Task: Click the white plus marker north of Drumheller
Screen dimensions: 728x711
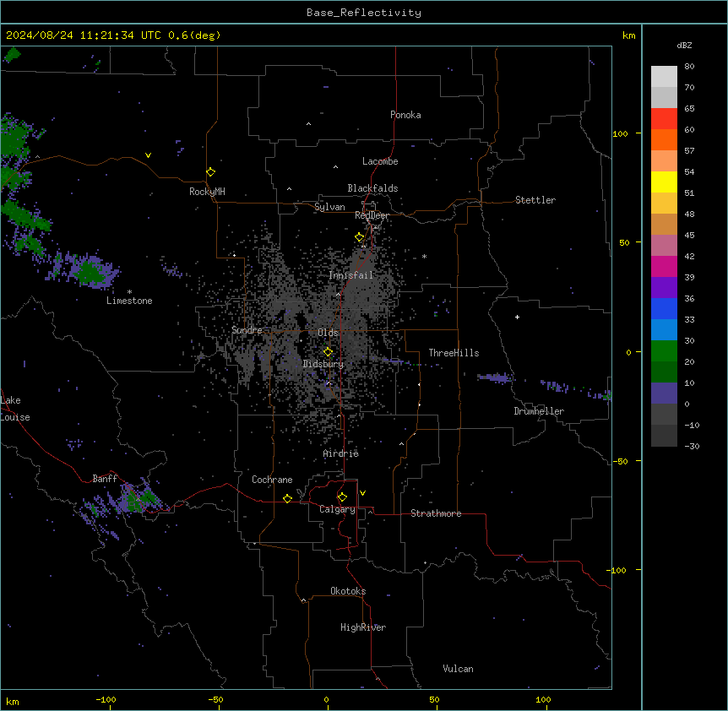Action: pyautogui.click(x=517, y=317)
